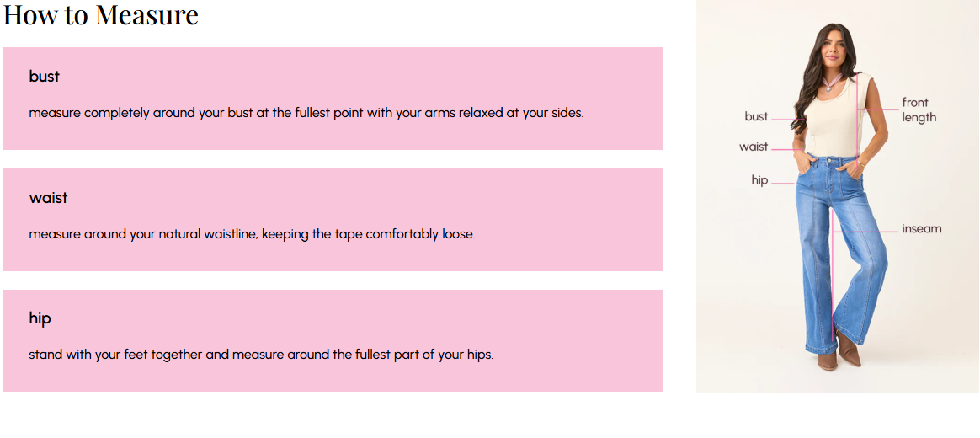Click the hip measurement instructions text

(x=261, y=355)
